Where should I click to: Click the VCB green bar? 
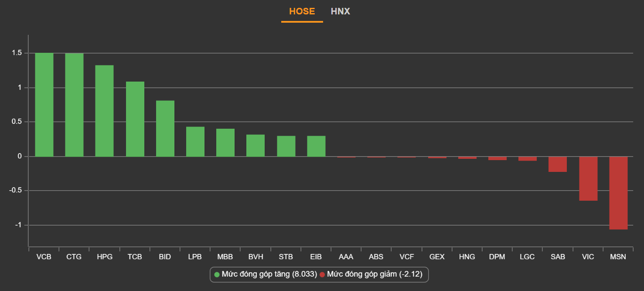[44, 105]
